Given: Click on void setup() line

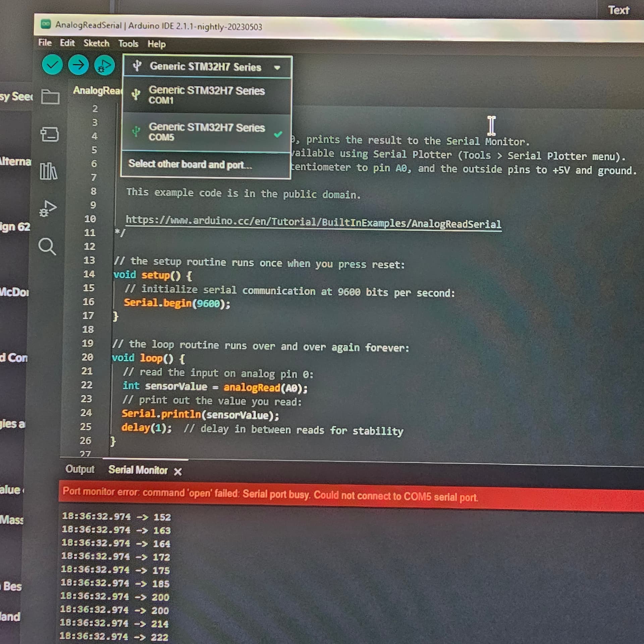Looking at the screenshot, I should click(x=153, y=275).
